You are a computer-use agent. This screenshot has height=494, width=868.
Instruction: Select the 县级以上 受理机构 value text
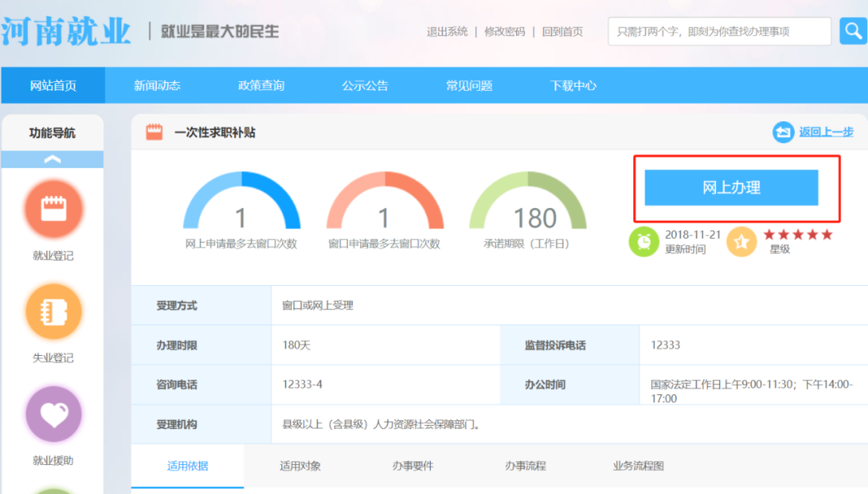[381, 424]
